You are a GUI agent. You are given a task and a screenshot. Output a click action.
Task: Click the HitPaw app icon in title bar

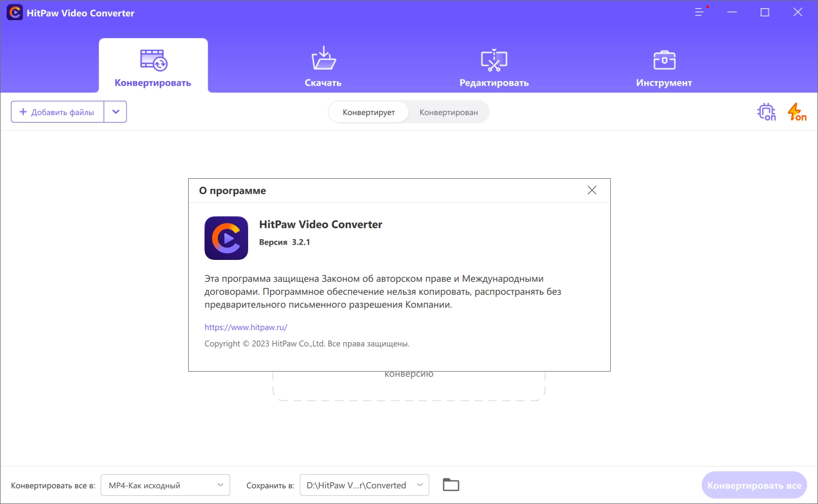[x=15, y=13]
